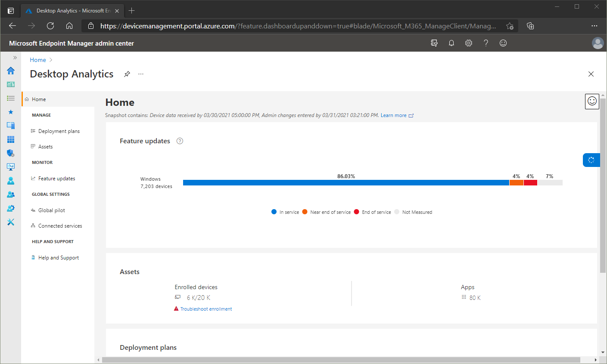Screen dimensions: 607x364
Task: Click Microsoft Endpoint Manager admin center title
Action: coord(72,43)
